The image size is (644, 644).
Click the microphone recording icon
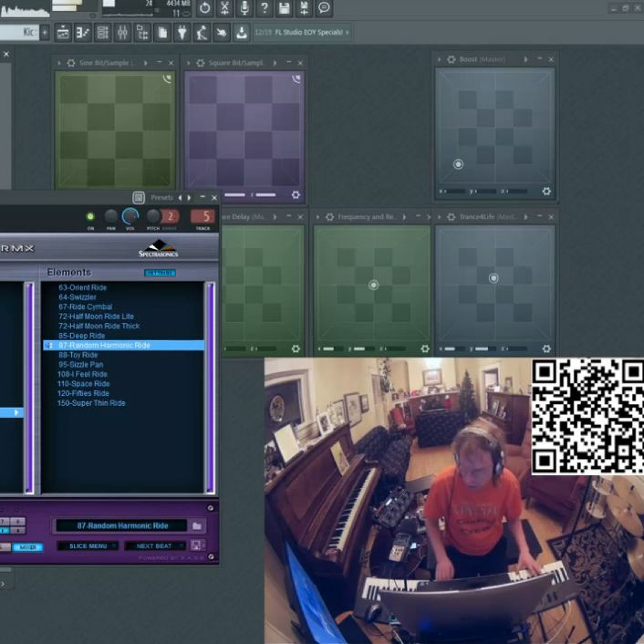click(244, 7)
